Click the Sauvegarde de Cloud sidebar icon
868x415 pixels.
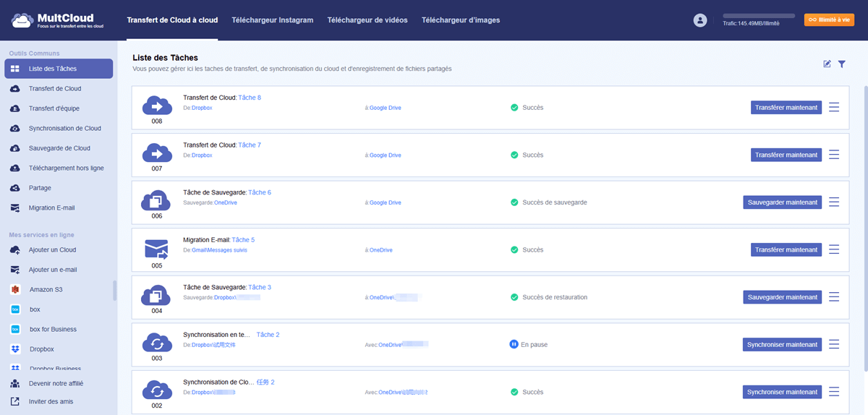tap(15, 148)
